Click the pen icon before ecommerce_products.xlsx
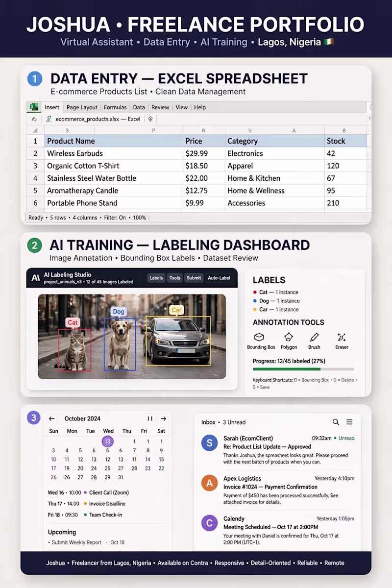 49,119
